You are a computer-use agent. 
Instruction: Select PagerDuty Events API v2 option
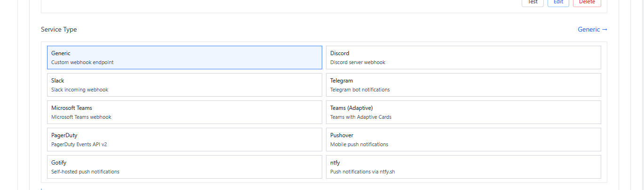[x=184, y=140]
